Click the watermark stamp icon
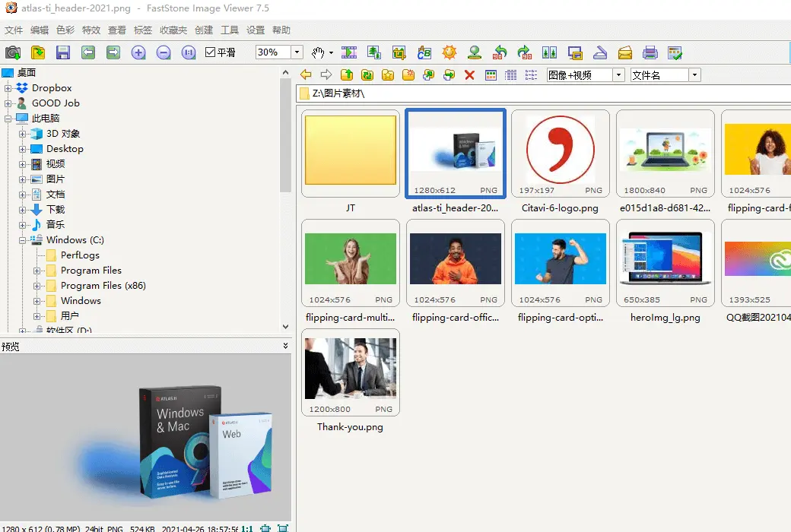Viewport: 791px width, 532px height. tap(474, 52)
